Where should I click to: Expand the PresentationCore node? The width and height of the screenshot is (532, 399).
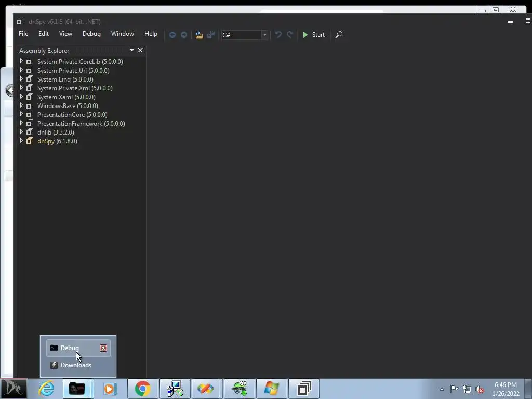[21, 114]
